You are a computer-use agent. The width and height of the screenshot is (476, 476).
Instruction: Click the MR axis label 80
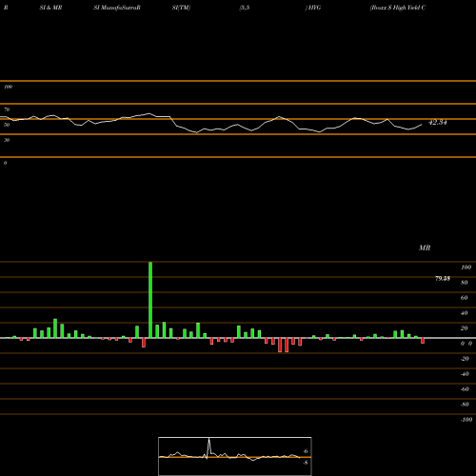coord(465,283)
